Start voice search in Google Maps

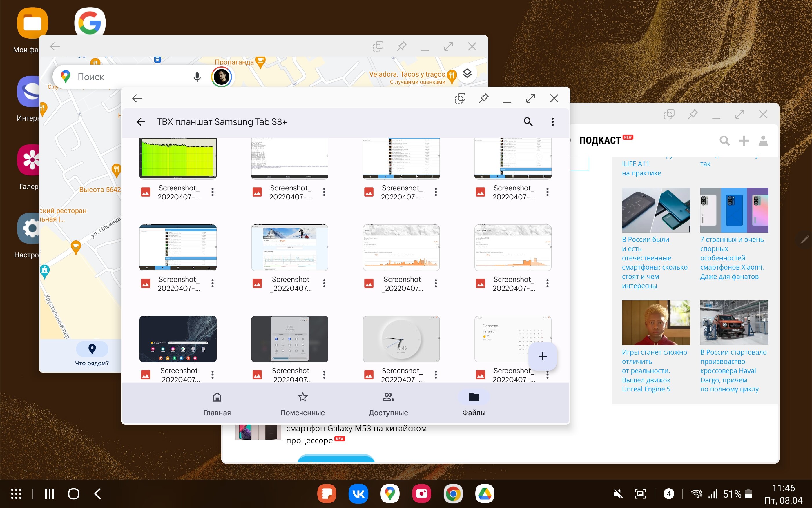[x=197, y=77]
